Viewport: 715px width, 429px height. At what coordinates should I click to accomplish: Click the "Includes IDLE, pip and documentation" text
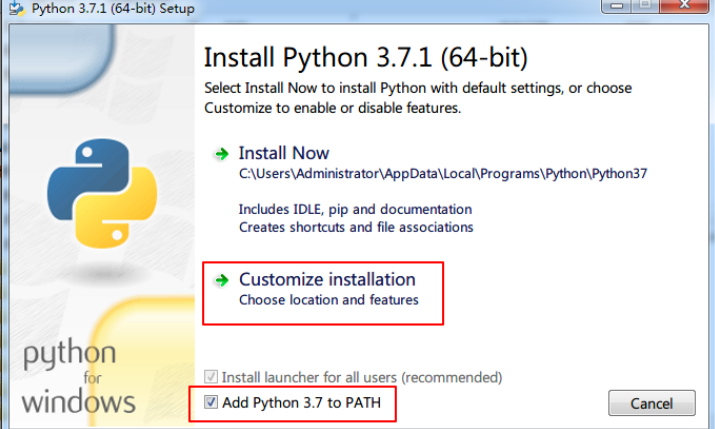click(355, 210)
